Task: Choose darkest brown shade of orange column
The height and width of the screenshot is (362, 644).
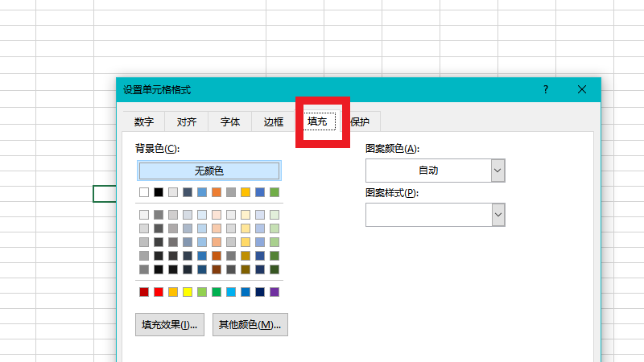Action: [x=217, y=269]
